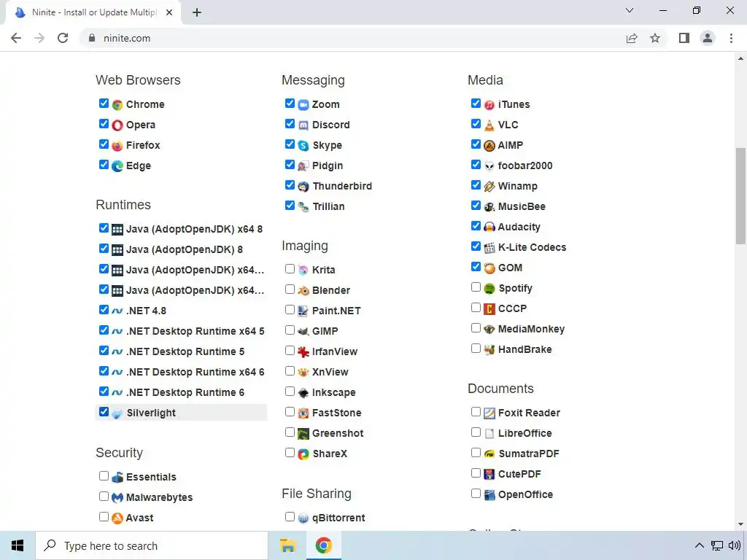Uncheck the Pidgin checkbox
Image resolution: width=747 pixels, height=560 pixels.
click(290, 164)
